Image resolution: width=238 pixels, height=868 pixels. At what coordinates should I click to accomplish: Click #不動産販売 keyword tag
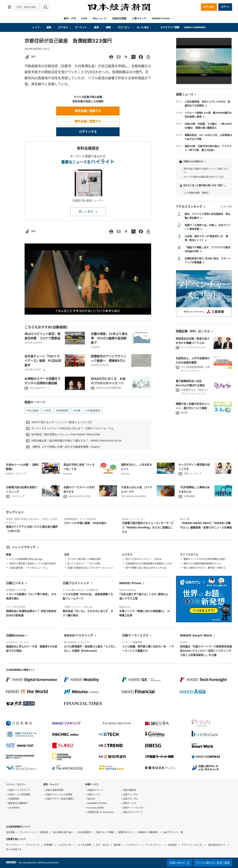[93, 410]
